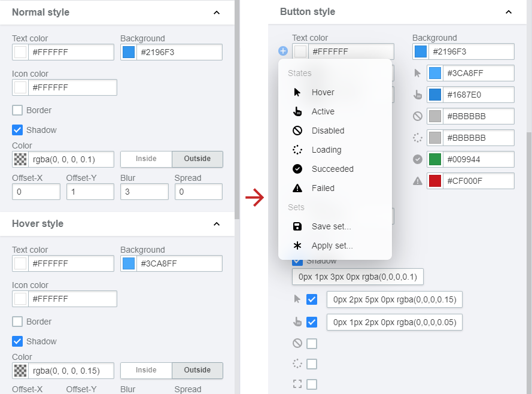Click the Offset-Y input field showing 1
The image size is (532, 394).
point(90,191)
